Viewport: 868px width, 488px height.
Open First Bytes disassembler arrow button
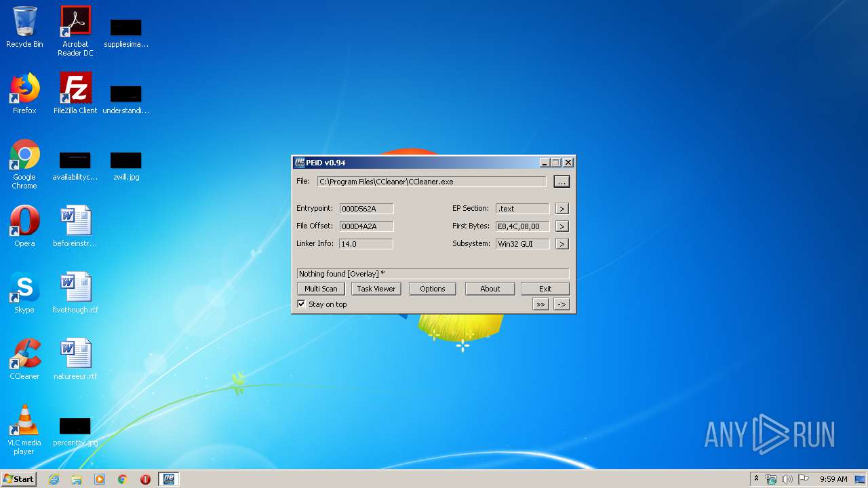[x=561, y=226]
